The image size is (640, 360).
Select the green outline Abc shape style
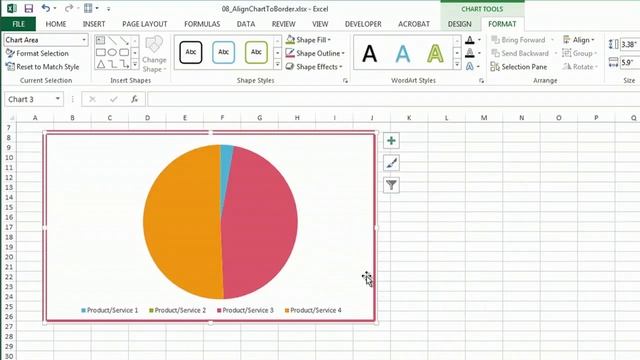[x=256, y=52]
